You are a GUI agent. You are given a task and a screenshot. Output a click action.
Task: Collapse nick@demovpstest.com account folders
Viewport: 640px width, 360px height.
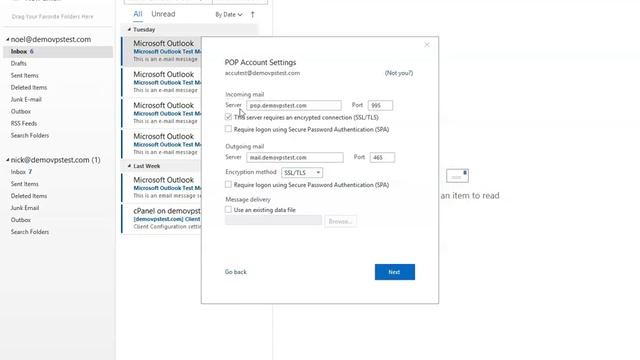pyautogui.click(x=7, y=160)
